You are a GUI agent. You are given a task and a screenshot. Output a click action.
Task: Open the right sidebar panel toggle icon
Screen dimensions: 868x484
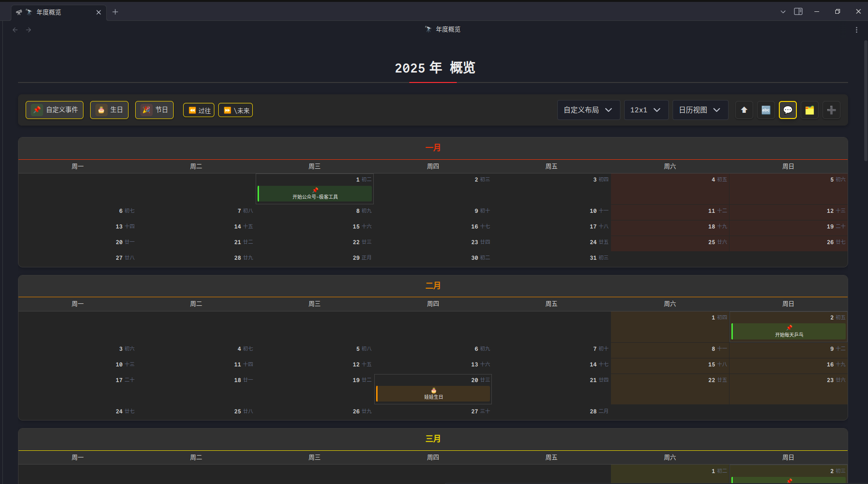798,12
